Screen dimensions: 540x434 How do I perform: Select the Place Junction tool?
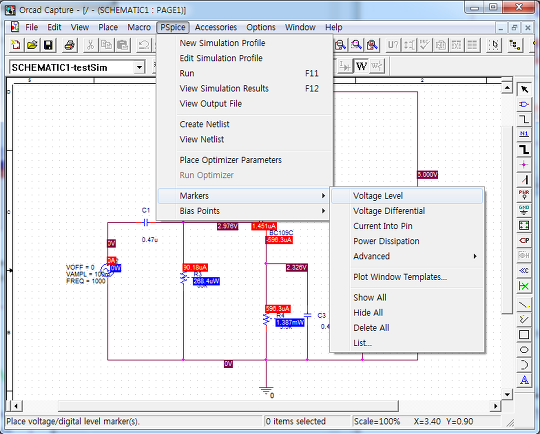(x=524, y=165)
